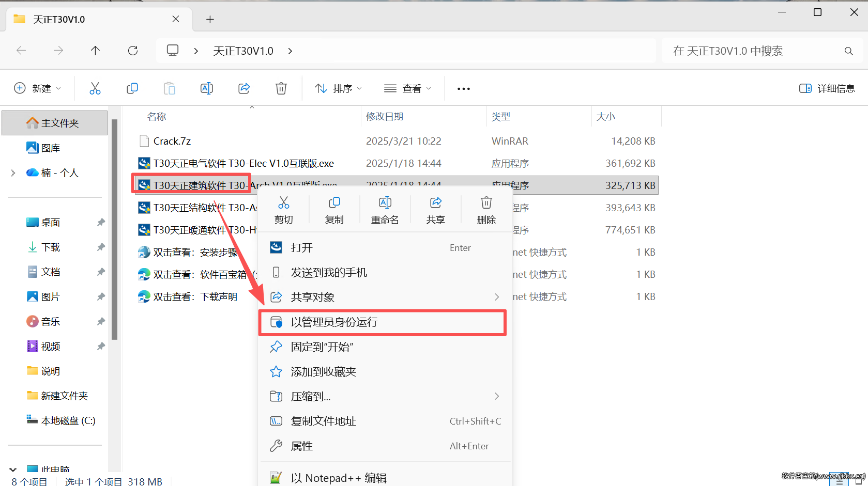Image resolution: width=868 pixels, height=486 pixels.
Task: Select 复制 in the context menu
Action: (x=334, y=210)
